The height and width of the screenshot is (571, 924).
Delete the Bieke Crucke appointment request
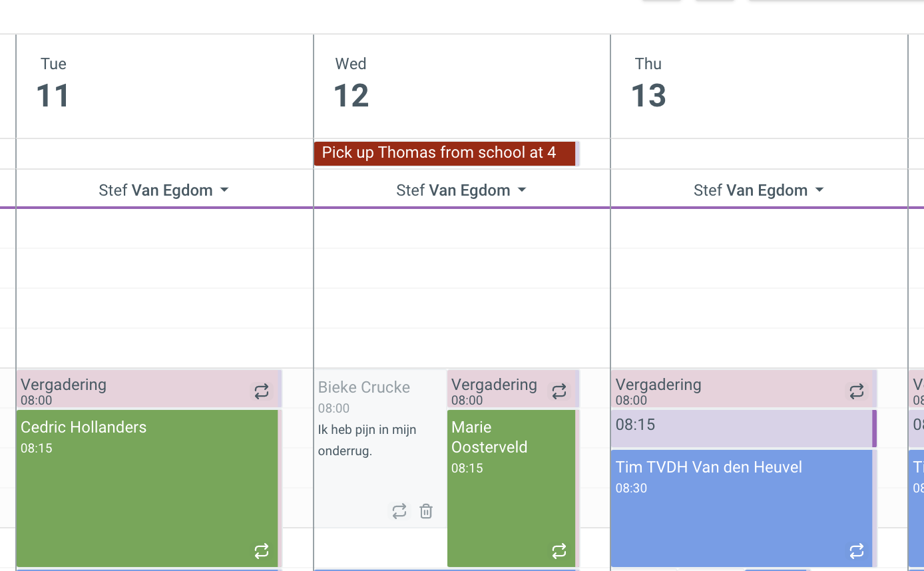[426, 511]
